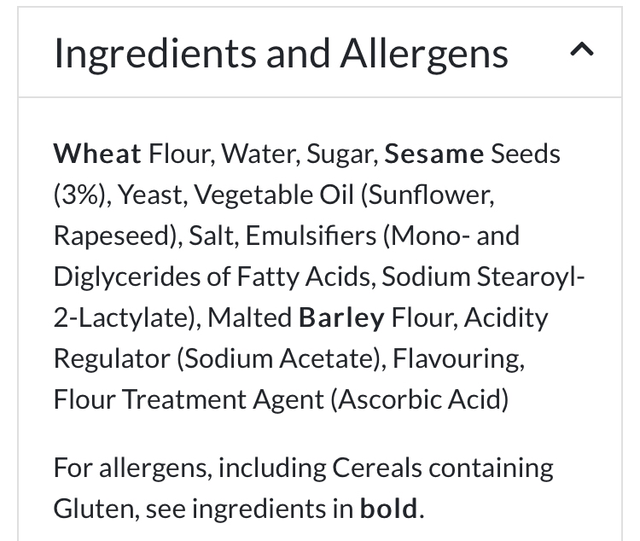The image size is (640, 541).
Task: Click the bold word "Sesame"
Action: 434,154
